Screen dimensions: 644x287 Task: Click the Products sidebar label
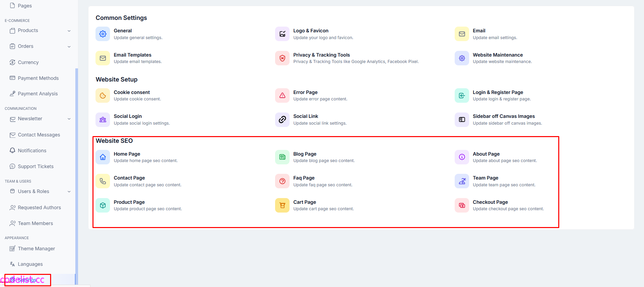coord(28,30)
